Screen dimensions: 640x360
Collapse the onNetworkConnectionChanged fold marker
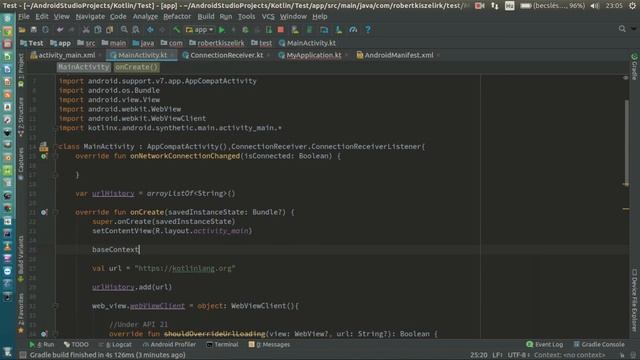click(56, 156)
